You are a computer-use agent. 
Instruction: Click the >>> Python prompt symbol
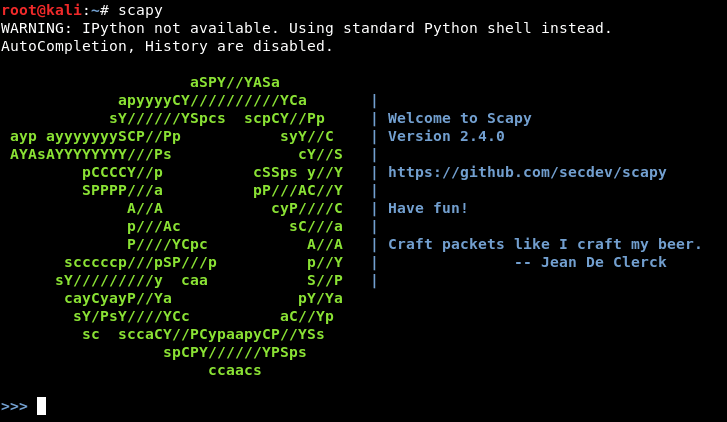coord(14,406)
